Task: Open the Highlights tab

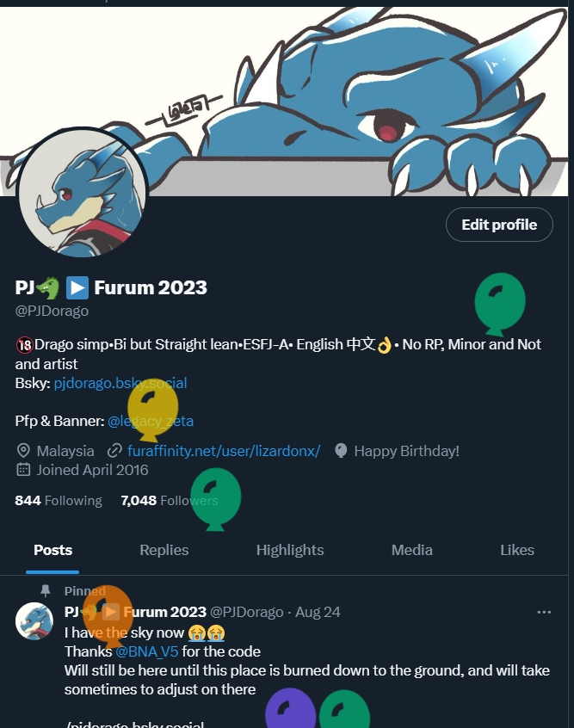Action: click(x=290, y=550)
